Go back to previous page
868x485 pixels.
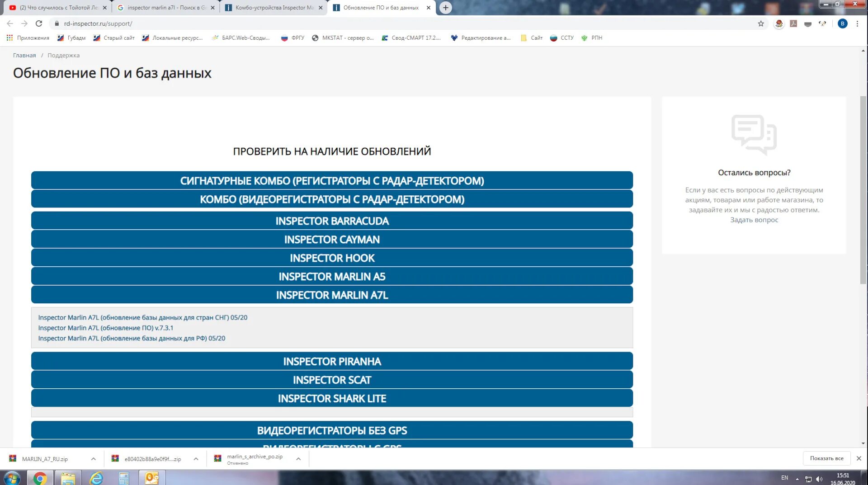(x=10, y=24)
